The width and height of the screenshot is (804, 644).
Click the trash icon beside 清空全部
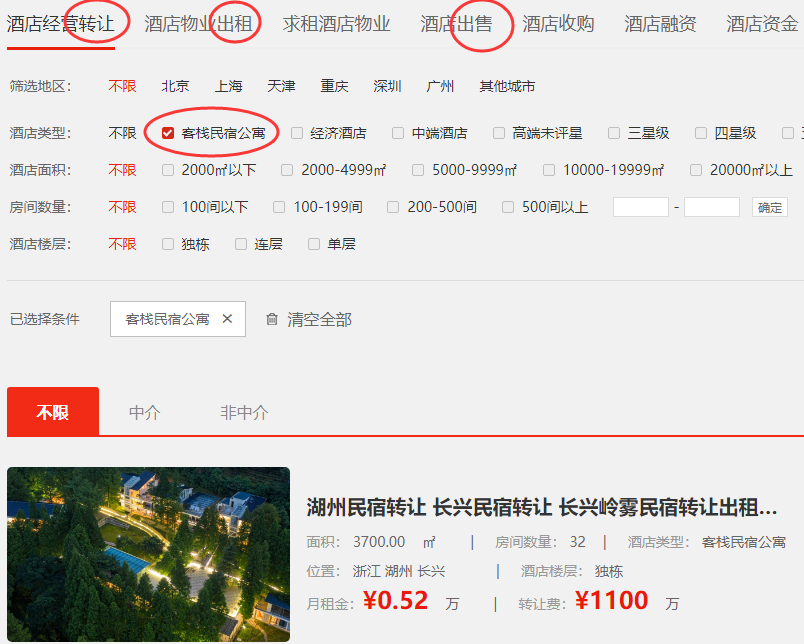[272, 319]
